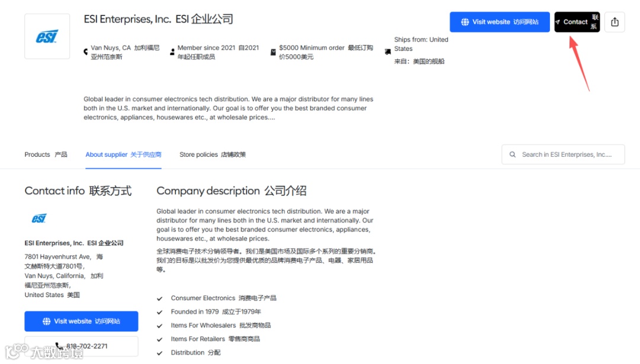Screen dimensions: 640x364
Task: Click the top Visit website button
Action: click(500, 22)
